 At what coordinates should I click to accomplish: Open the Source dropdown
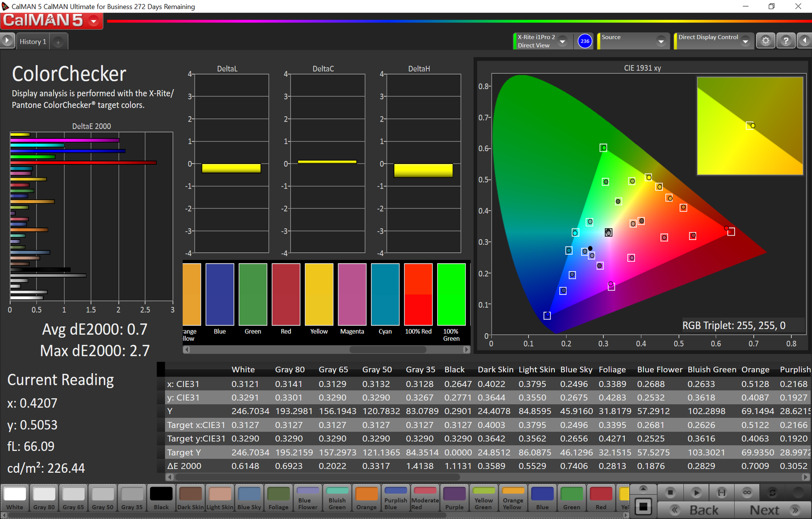pos(661,42)
